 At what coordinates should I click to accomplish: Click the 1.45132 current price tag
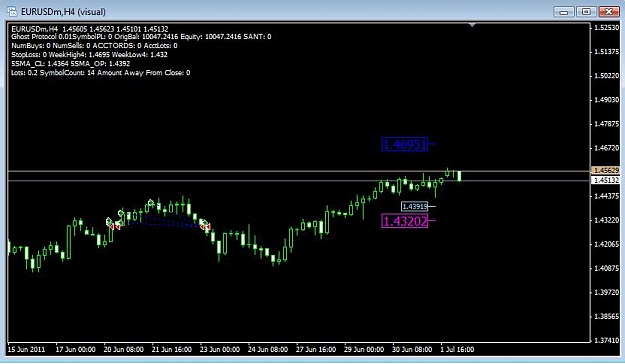606,180
